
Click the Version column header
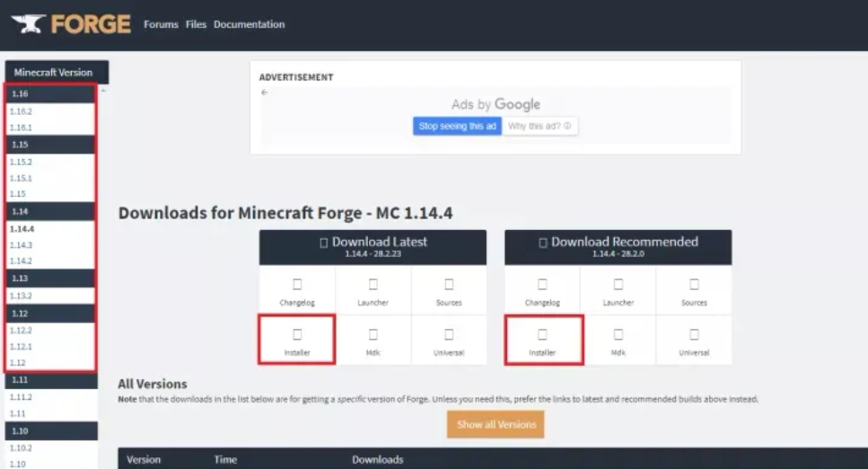coord(144,460)
